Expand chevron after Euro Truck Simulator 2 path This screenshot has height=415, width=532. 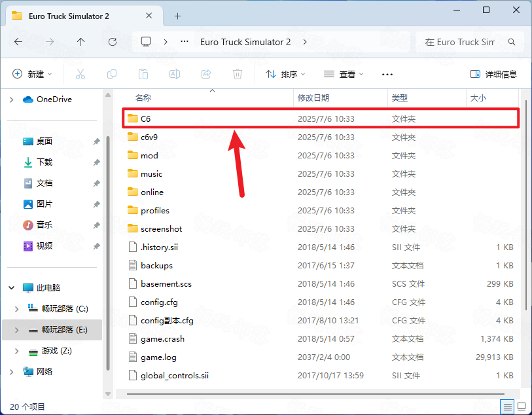coord(305,42)
